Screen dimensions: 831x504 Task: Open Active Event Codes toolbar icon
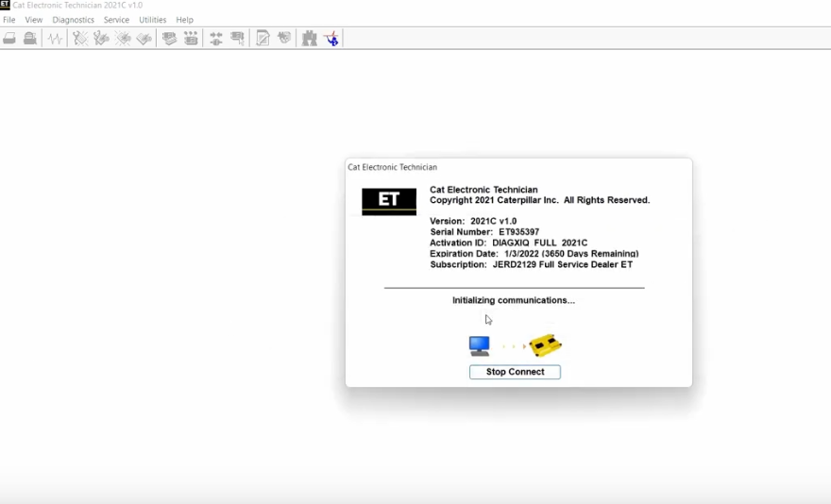tap(123, 38)
